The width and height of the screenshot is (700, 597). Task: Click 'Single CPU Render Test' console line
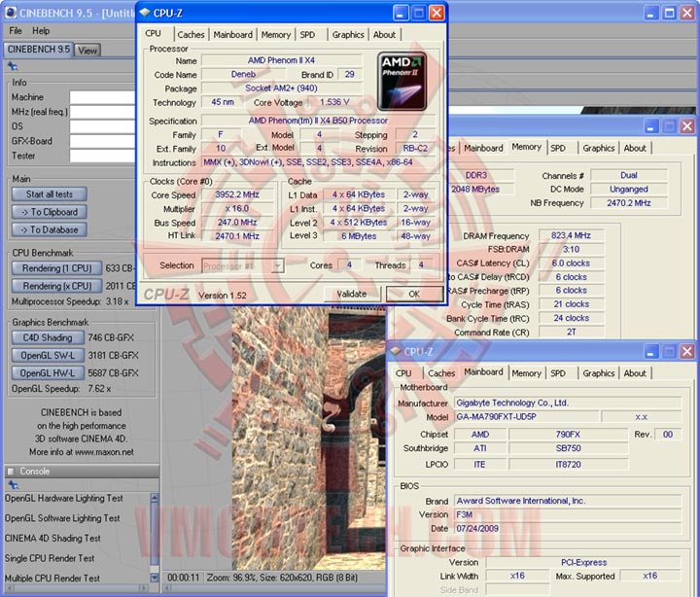point(50,558)
